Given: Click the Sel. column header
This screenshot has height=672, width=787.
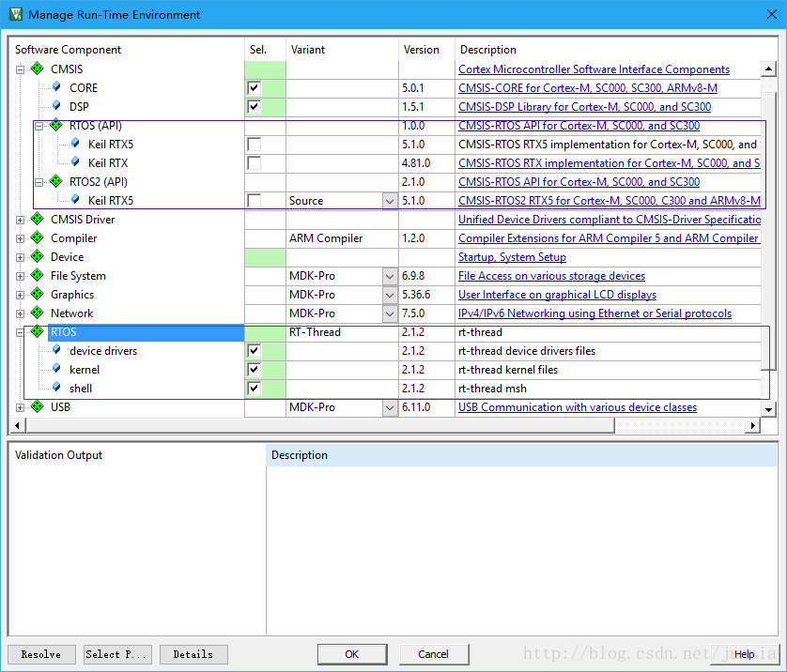Looking at the screenshot, I should click(x=265, y=50).
